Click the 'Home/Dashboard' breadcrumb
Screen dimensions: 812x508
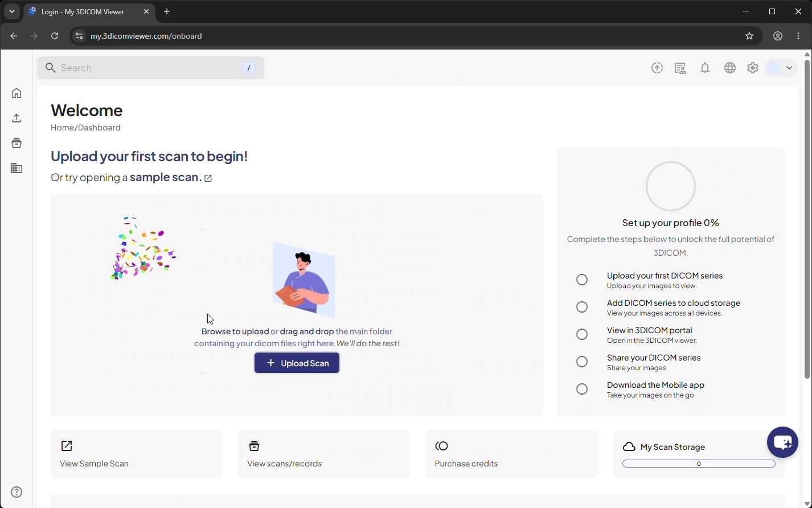(85, 128)
